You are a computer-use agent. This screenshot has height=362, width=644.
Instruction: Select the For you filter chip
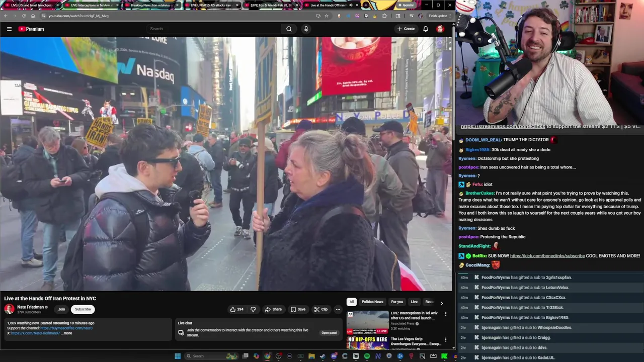pyautogui.click(x=397, y=302)
